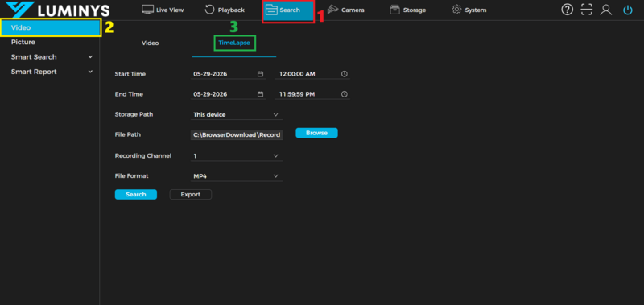The width and height of the screenshot is (644, 305).
Task: Click the File Format label
Action: [131, 175]
